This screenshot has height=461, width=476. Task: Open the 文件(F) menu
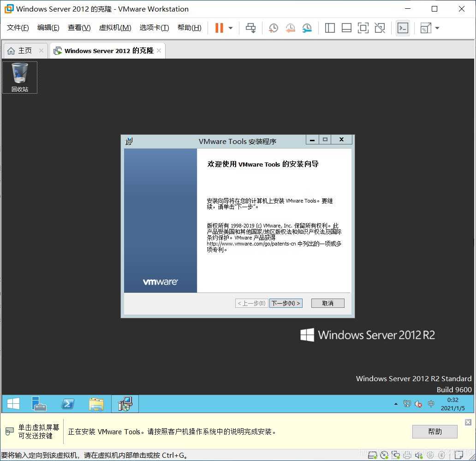coord(18,28)
